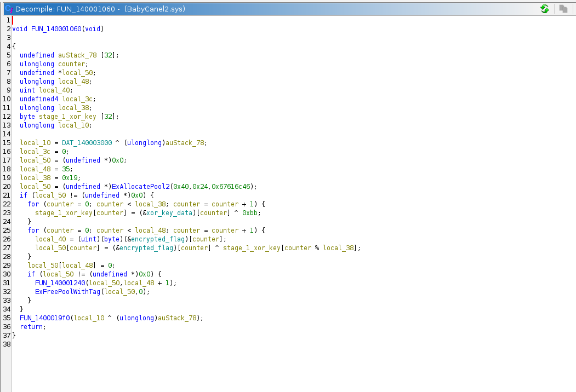The image size is (576, 392).
Task: Click the FUN_140001240 function call
Action: click(60, 283)
